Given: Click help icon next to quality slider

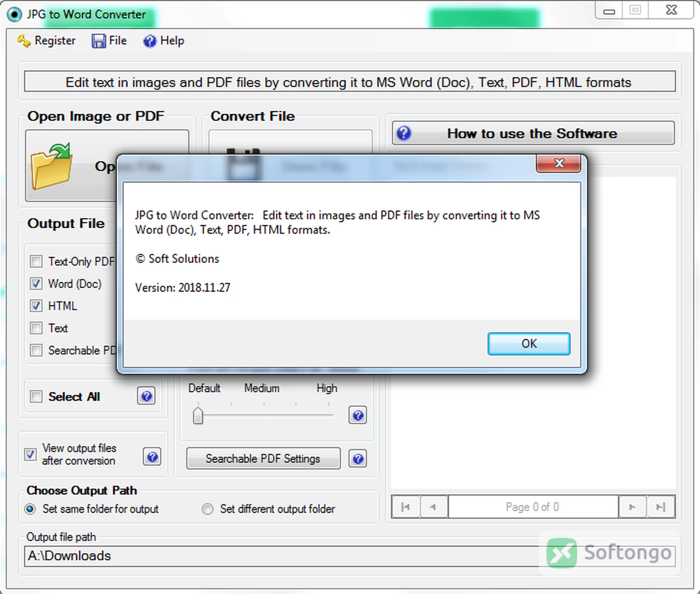Looking at the screenshot, I should 358,415.
